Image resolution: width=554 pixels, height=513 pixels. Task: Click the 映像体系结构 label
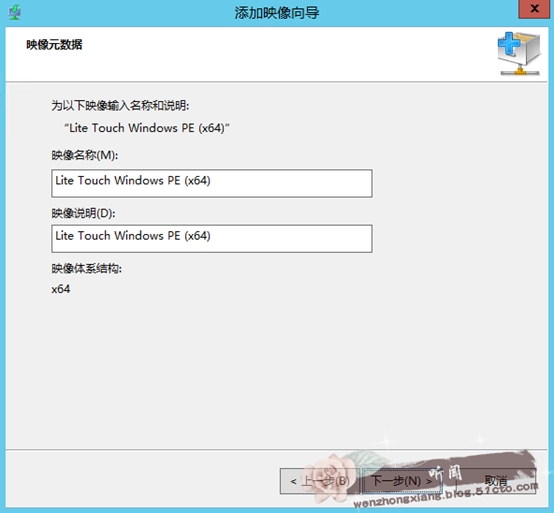87,269
